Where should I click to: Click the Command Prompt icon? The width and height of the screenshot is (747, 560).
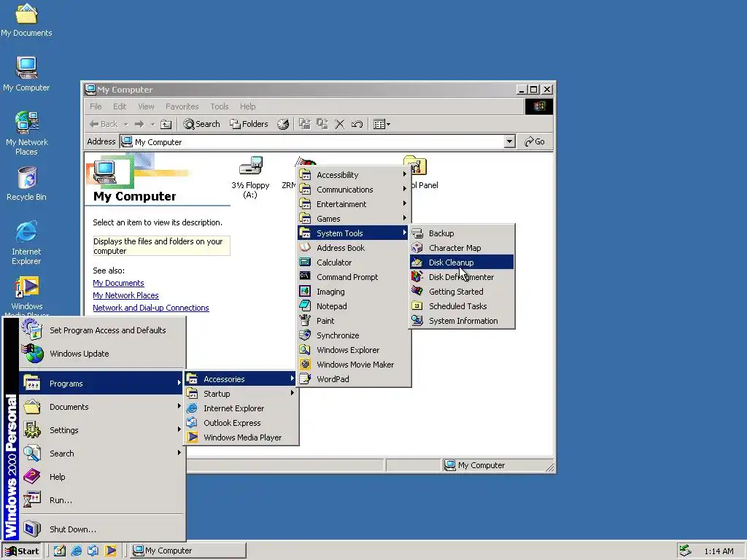pos(305,276)
